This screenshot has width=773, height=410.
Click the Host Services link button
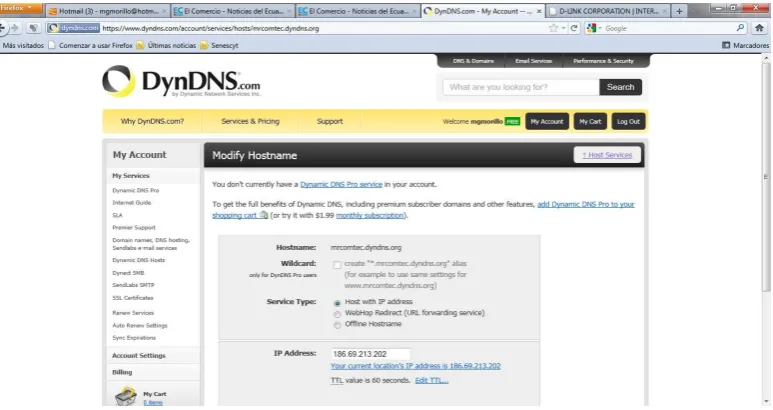point(607,155)
